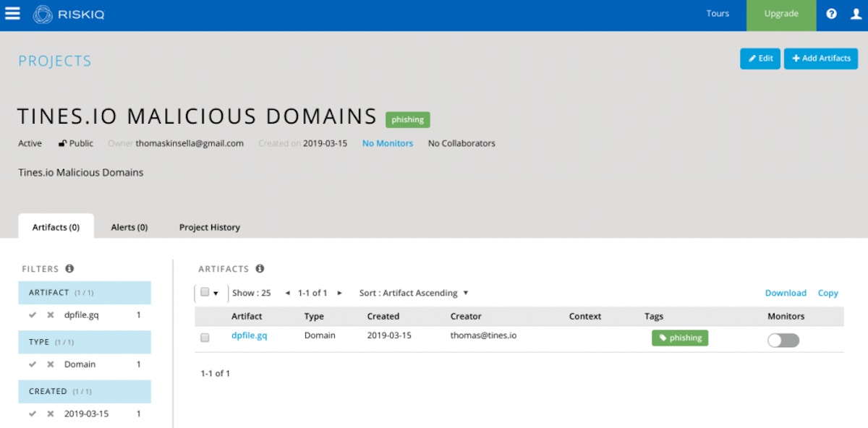This screenshot has height=428, width=868.
Task: Switch to the Alerts (0) tab
Action: 129,227
